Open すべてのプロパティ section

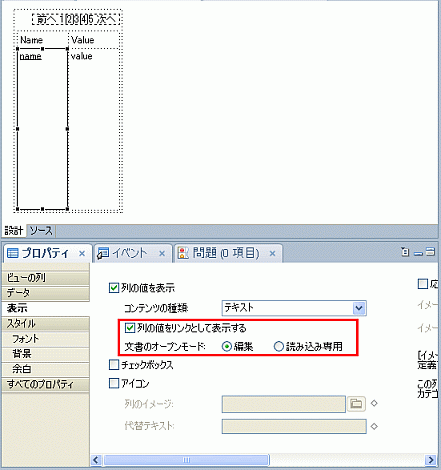[45, 385]
